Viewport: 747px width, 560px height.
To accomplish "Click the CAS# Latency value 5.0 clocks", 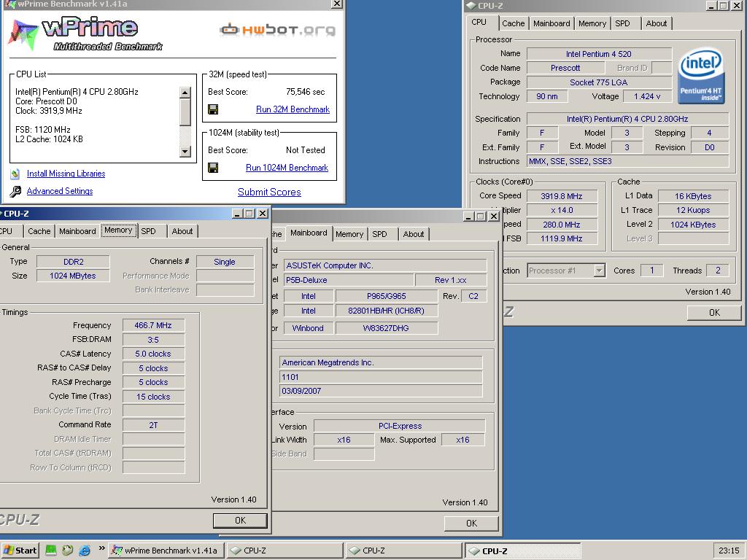I will click(153, 354).
